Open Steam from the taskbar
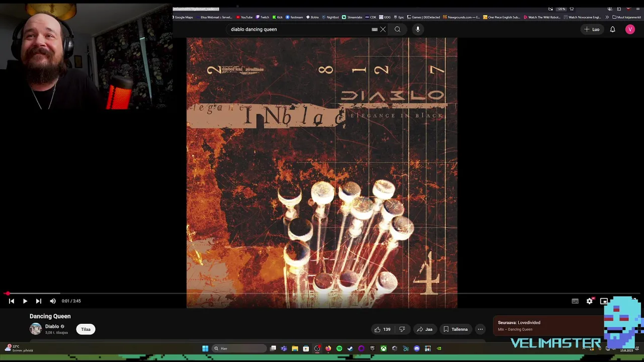Image resolution: width=644 pixels, height=362 pixels. (x=350, y=348)
